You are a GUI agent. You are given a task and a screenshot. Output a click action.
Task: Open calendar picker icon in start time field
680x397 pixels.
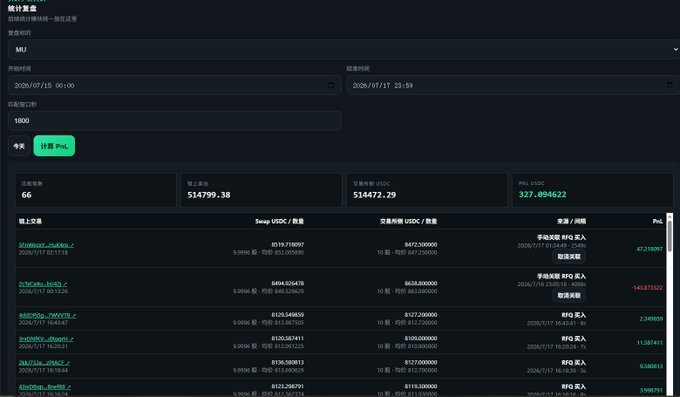click(331, 85)
